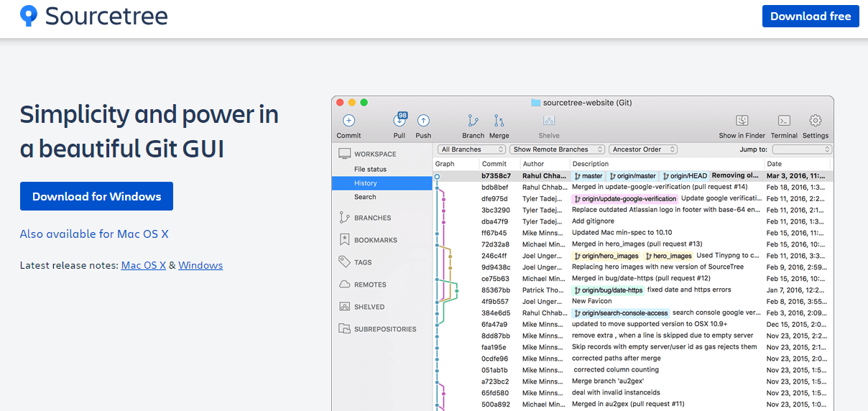Image resolution: width=868 pixels, height=411 pixels.
Task: Expand the BRANCHES sidebar section
Action: [372, 218]
